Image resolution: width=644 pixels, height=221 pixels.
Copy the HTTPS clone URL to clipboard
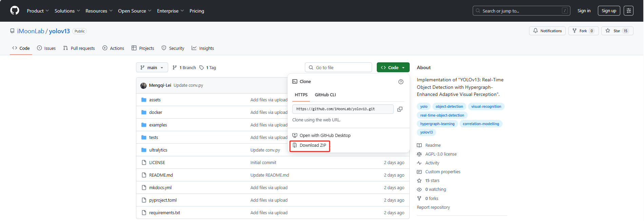[x=400, y=109]
